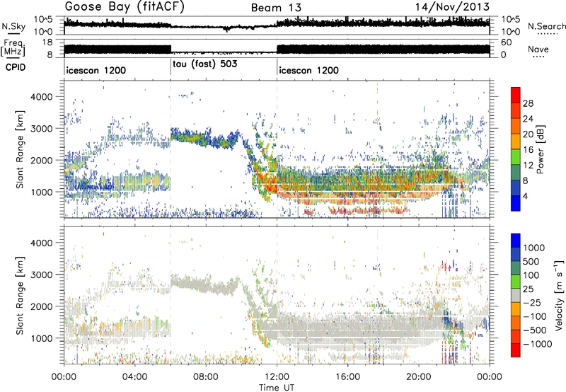The width and height of the screenshot is (566, 392).
Task: Click the 'N.Sky' axis label
Action: 13,26
